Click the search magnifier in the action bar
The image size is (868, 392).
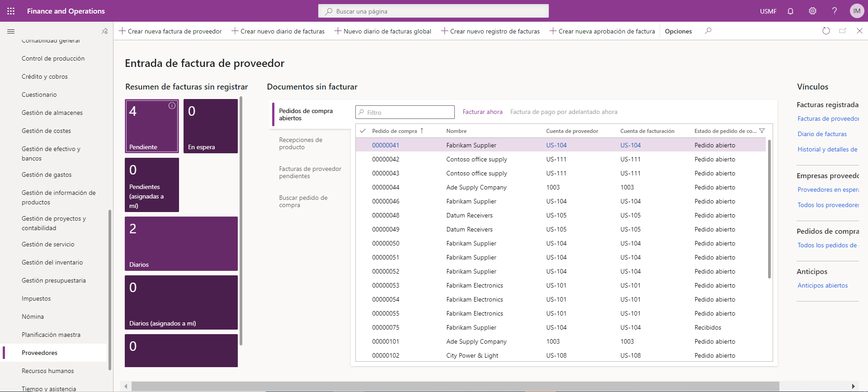(x=708, y=31)
